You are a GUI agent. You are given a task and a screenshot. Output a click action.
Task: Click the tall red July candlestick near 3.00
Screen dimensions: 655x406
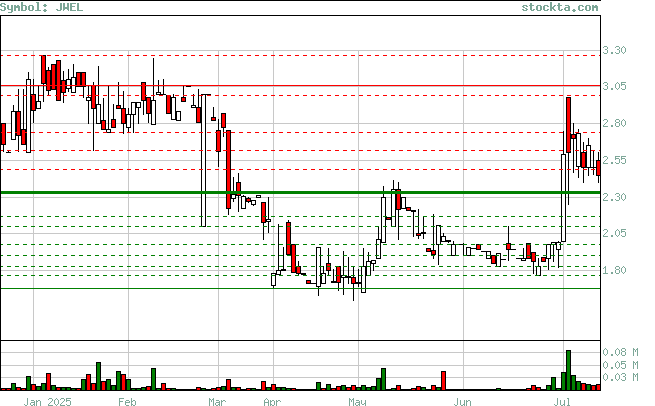[x=569, y=125]
